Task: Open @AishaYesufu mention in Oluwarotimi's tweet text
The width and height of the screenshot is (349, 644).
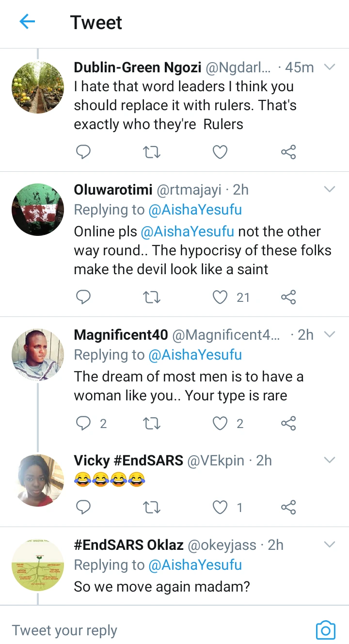Action: coord(187,231)
